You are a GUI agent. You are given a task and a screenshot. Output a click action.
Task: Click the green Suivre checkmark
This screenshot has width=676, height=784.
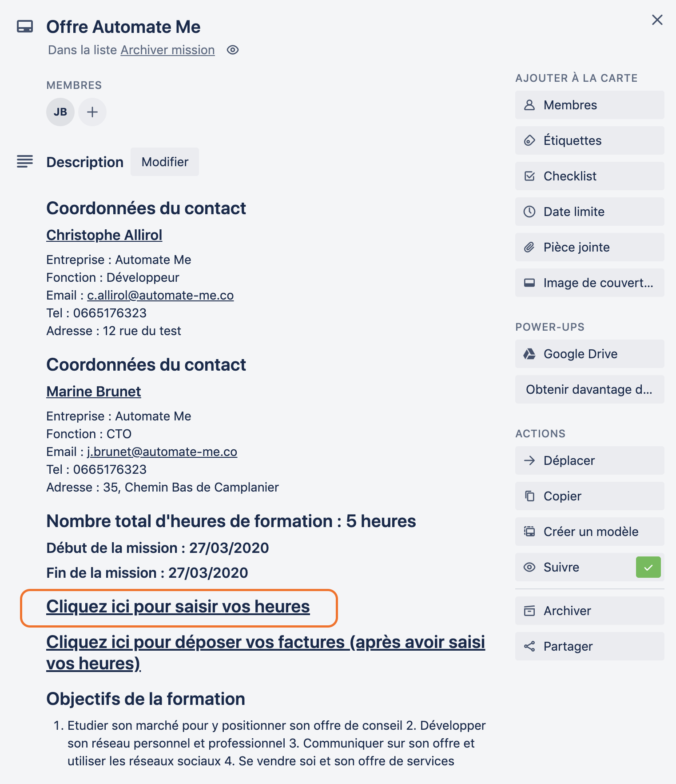coord(648,567)
